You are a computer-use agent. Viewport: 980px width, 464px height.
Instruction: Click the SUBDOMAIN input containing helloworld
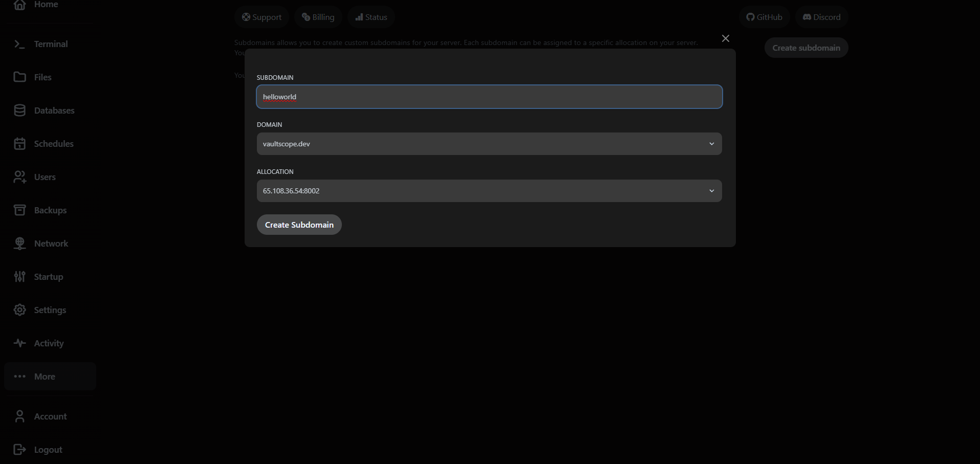point(489,97)
